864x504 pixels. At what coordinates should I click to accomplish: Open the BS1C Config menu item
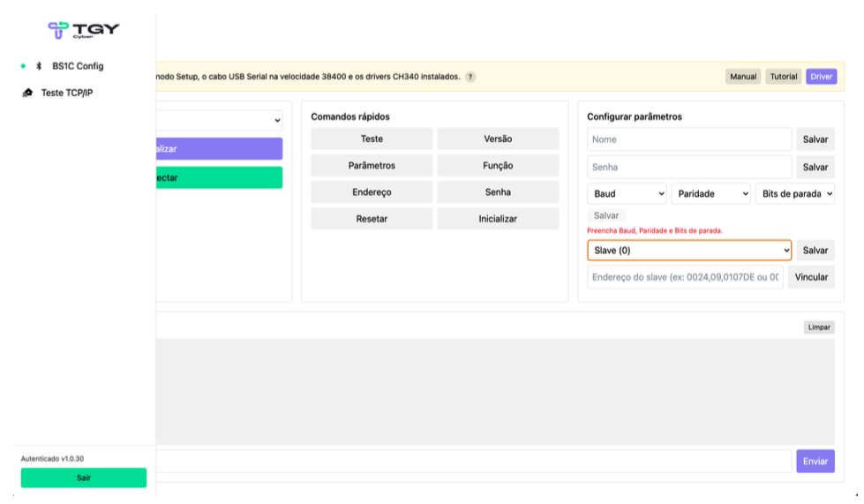78,66
